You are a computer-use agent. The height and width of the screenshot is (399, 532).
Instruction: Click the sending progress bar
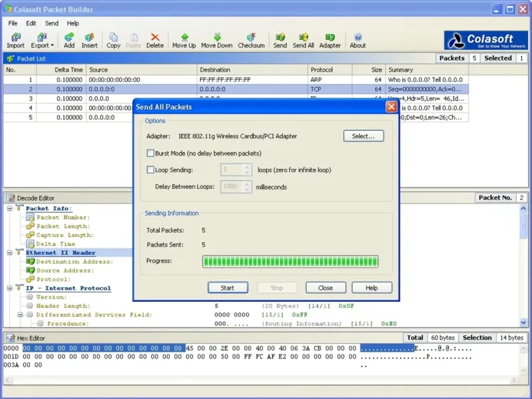point(290,261)
